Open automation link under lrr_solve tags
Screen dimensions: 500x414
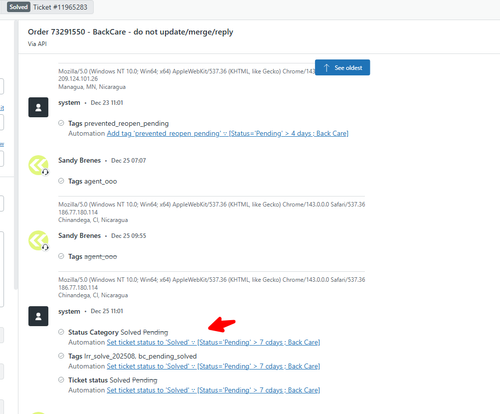pos(213,366)
